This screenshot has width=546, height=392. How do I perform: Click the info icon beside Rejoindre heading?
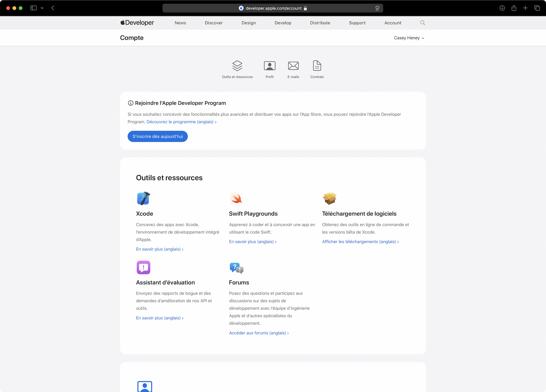coord(130,103)
